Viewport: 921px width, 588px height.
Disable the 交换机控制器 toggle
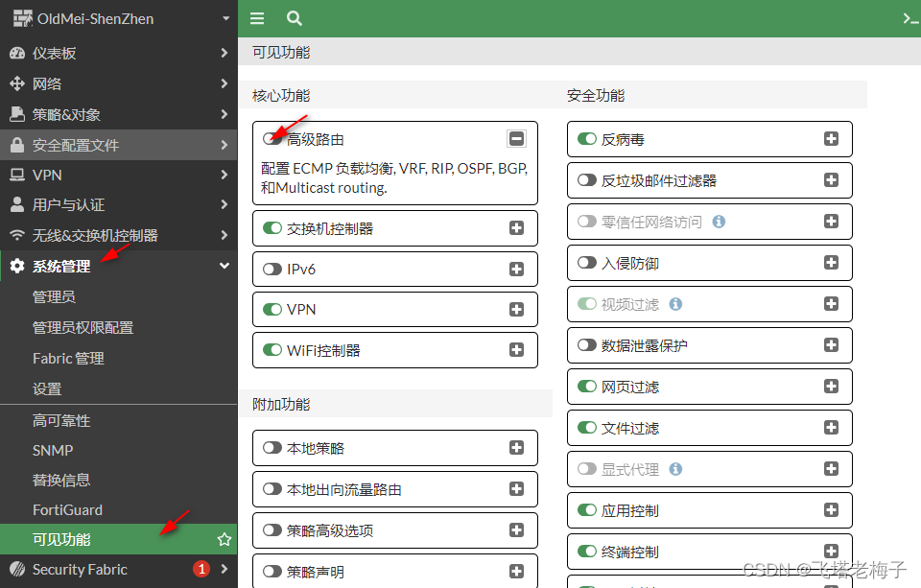pyautogui.click(x=272, y=228)
